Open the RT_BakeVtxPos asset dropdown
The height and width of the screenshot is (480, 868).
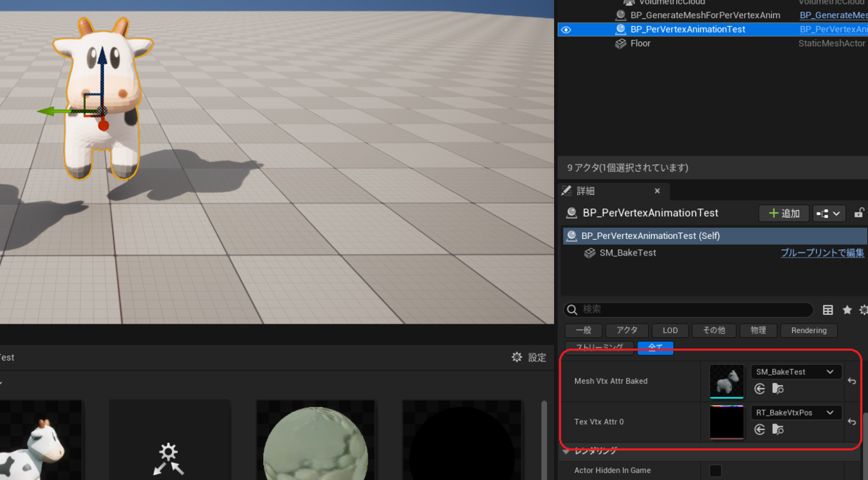796,411
